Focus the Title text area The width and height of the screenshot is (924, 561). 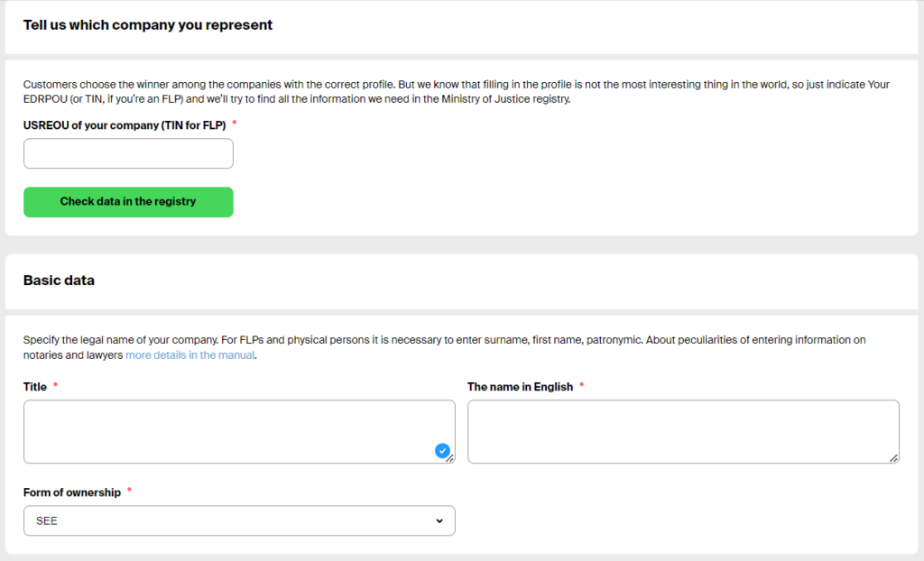click(x=226, y=431)
